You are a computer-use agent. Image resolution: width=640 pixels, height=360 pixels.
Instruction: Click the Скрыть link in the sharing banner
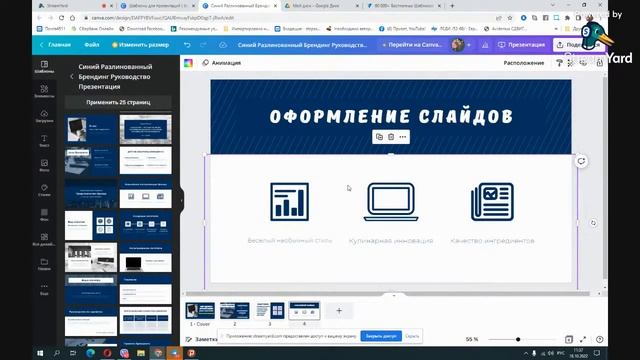pyautogui.click(x=412, y=336)
